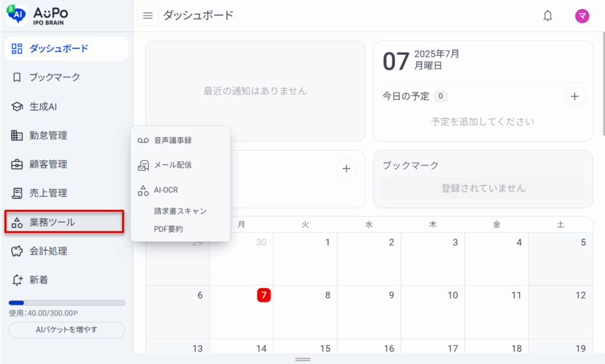Screen dimensions: 605x364
Task: Open 売上管理 from the sidebar
Action: click(x=66, y=193)
